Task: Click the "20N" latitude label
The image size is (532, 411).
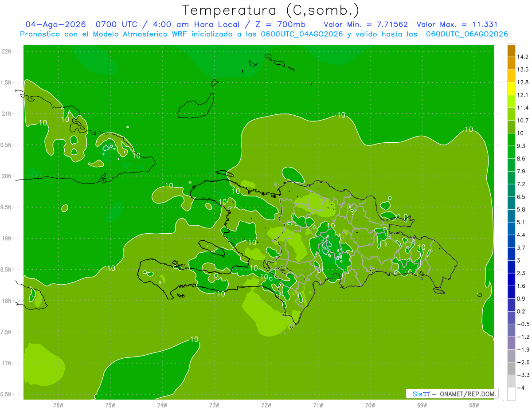Action: tap(6, 176)
